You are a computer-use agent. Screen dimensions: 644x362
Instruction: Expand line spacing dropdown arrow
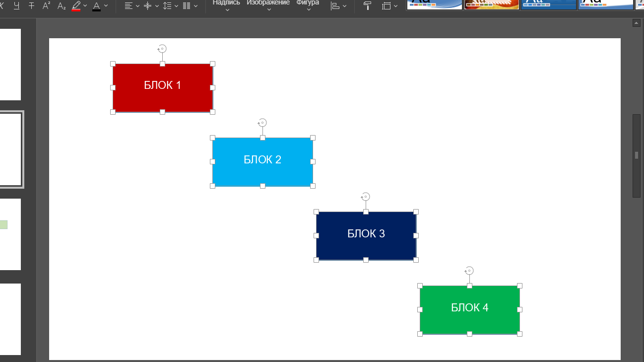pyautogui.click(x=176, y=6)
